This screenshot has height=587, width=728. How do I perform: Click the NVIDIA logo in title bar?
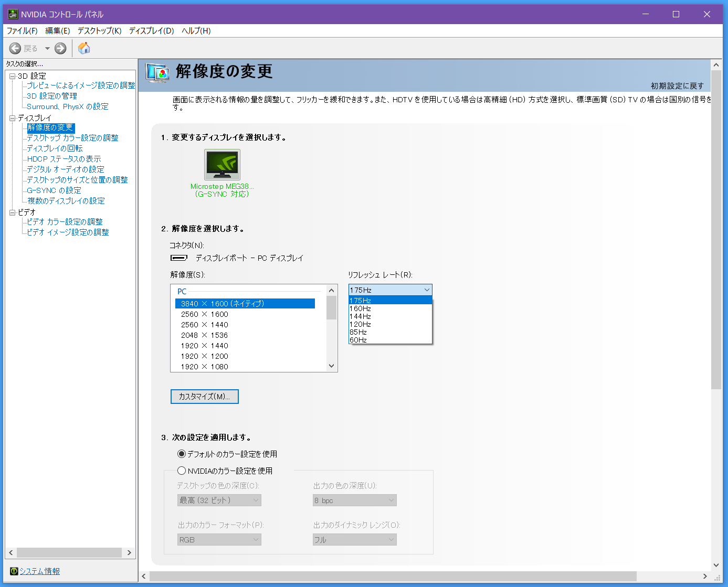pyautogui.click(x=13, y=14)
